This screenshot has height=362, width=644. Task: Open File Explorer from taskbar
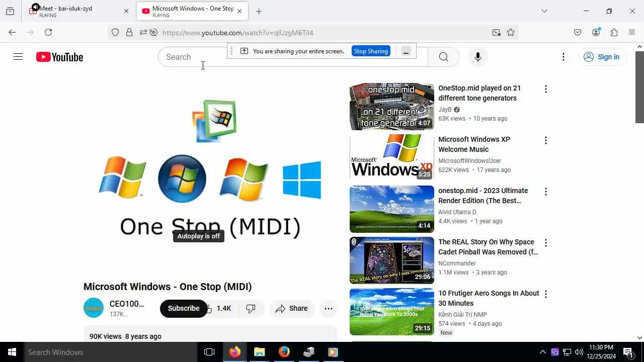pyautogui.click(x=259, y=352)
